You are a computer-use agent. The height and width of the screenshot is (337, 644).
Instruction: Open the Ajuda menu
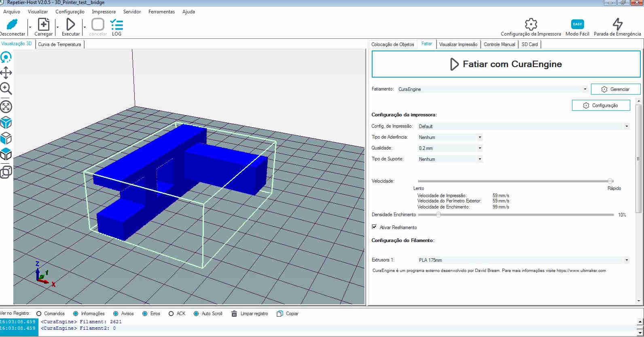coord(189,12)
